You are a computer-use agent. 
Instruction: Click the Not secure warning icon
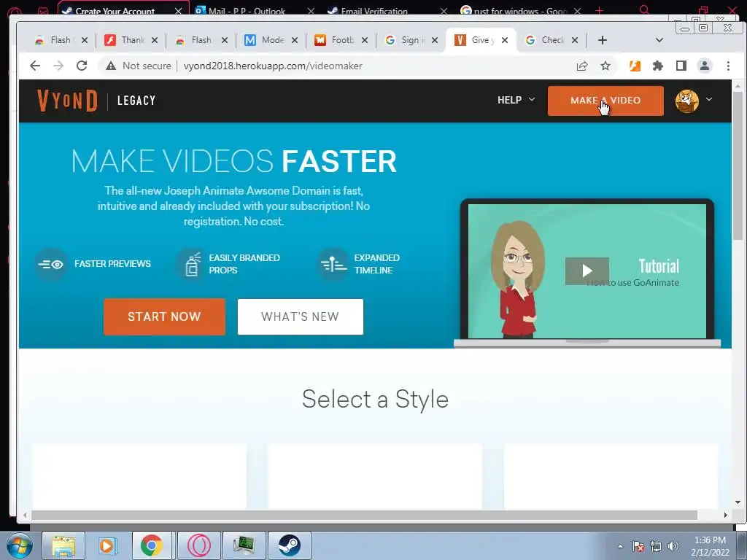tap(111, 66)
